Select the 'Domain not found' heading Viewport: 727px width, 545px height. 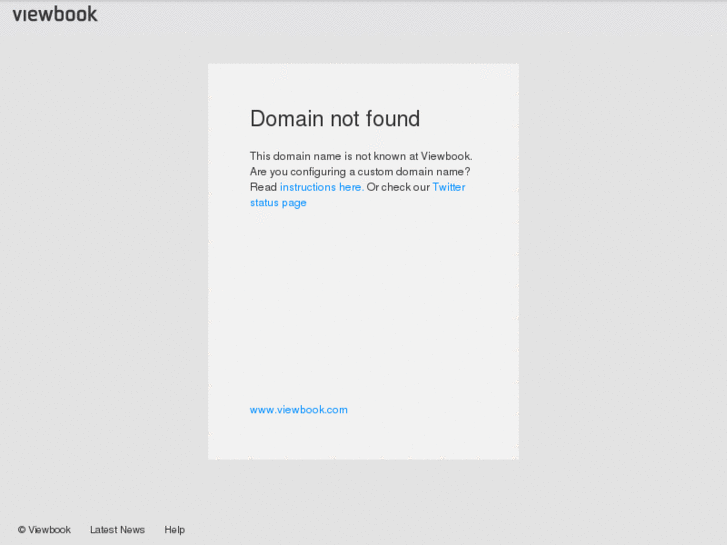335,119
